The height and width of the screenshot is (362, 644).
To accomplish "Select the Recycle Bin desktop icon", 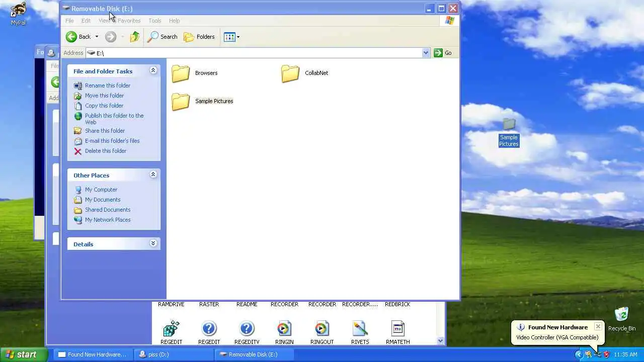I will pyautogui.click(x=622, y=314).
